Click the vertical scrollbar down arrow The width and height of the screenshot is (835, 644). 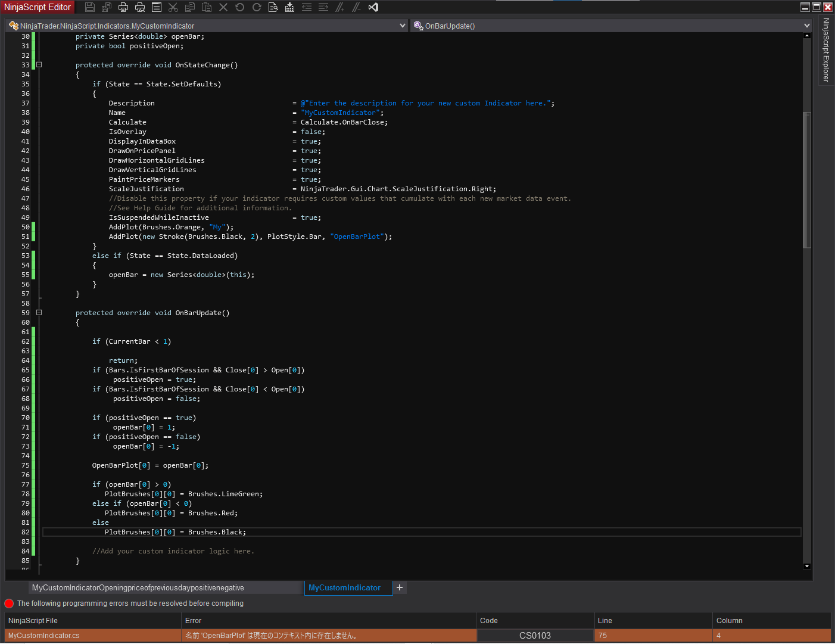click(x=807, y=566)
